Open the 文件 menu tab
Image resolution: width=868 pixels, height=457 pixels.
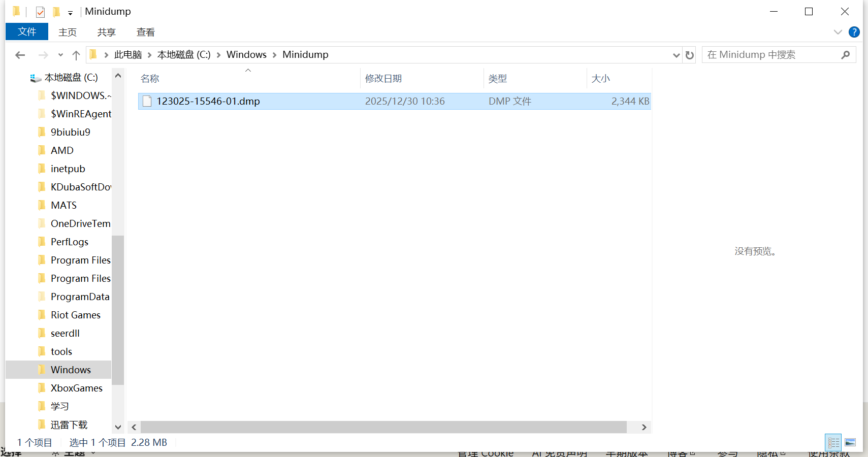27,31
